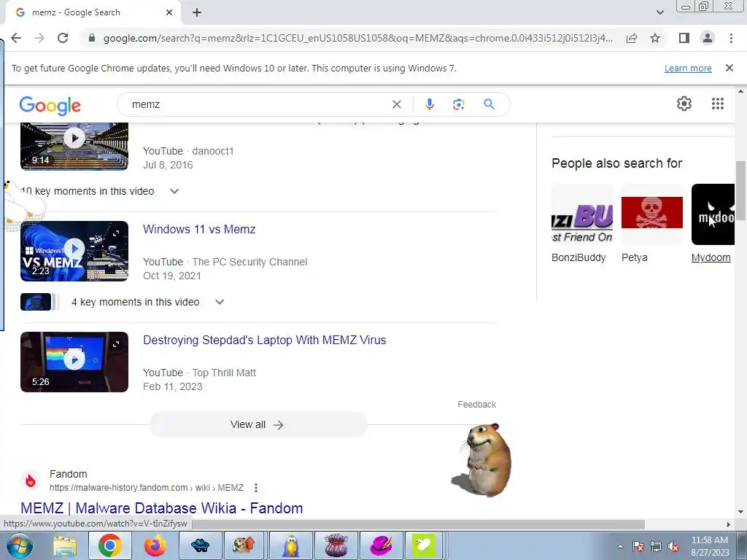
Task: Click the purple hat taskbar icon
Action: coord(381,545)
